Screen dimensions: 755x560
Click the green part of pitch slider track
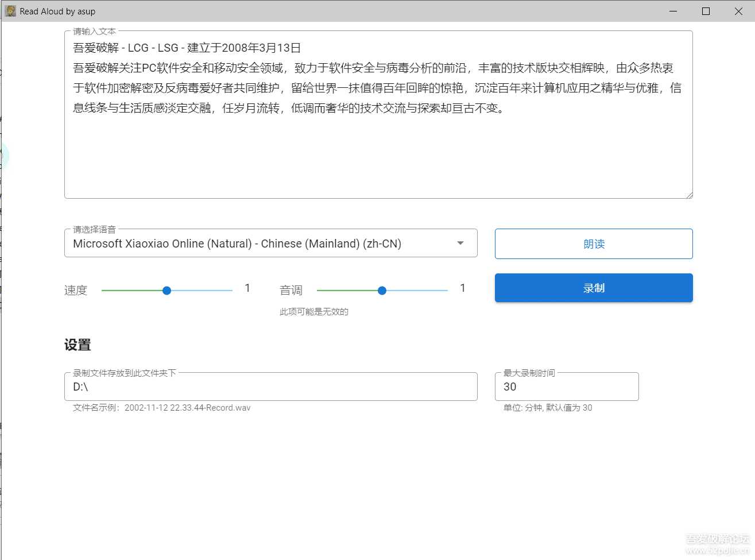(347, 291)
